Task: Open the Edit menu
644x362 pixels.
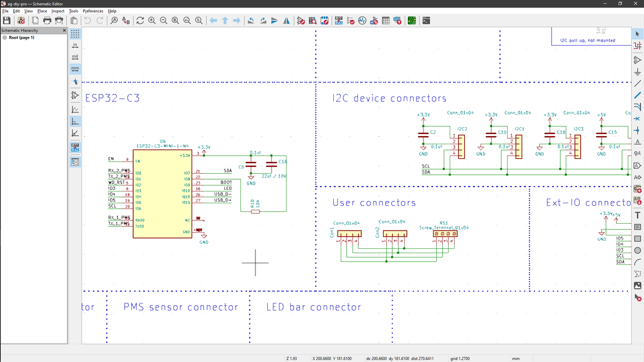Action: (x=17, y=11)
